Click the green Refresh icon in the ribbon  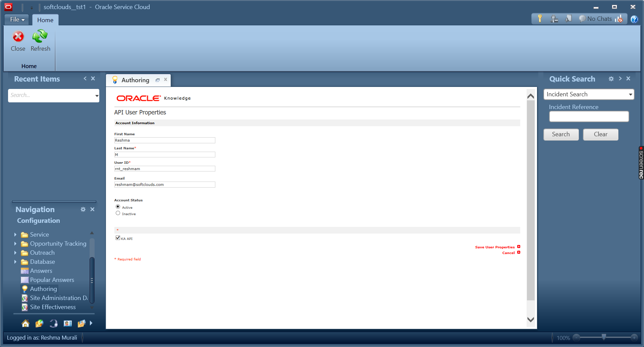point(40,37)
